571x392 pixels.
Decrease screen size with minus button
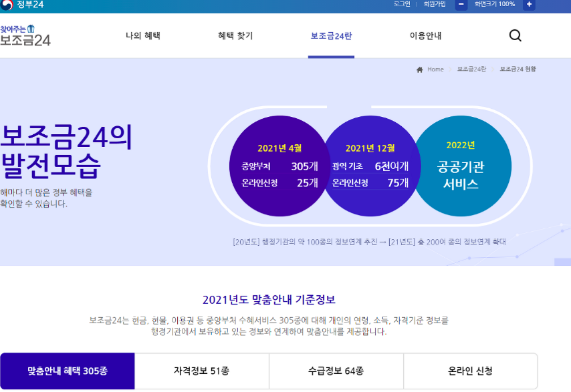pyautogui.click(x=461, y=5)
